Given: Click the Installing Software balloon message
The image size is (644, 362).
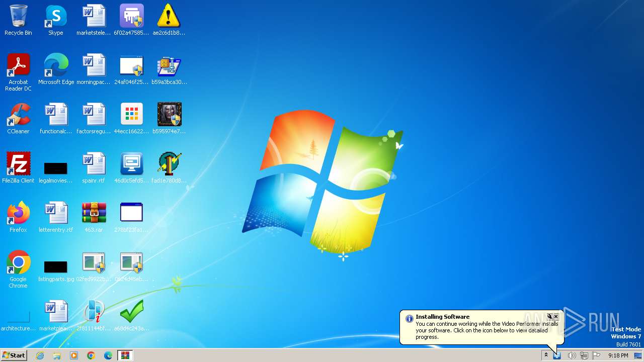Looking at the screenshot, I should tap(487, 330).
